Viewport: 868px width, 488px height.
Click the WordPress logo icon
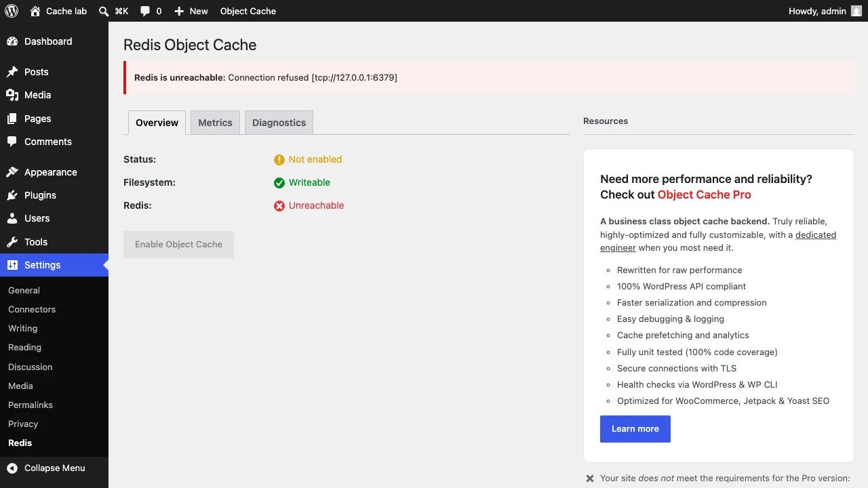coord(11,11)
